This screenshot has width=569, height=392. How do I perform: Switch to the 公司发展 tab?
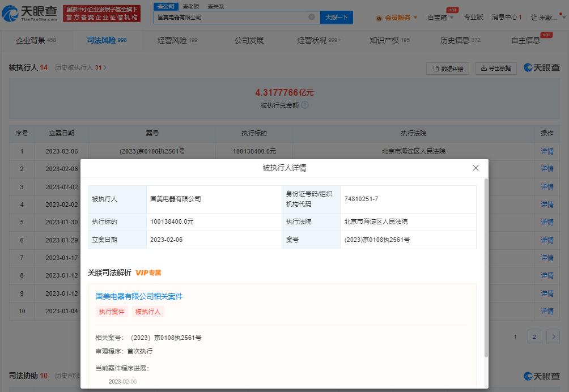249,40
